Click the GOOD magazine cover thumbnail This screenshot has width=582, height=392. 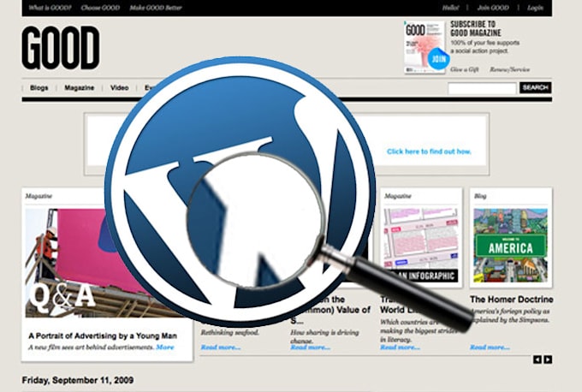(425, 47)
